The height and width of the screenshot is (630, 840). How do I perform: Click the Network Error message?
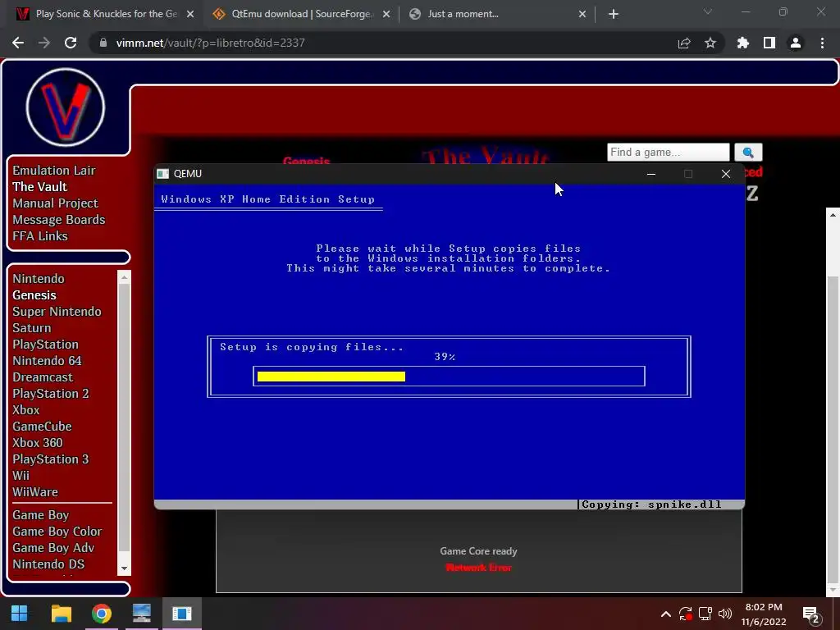point(478,568)
